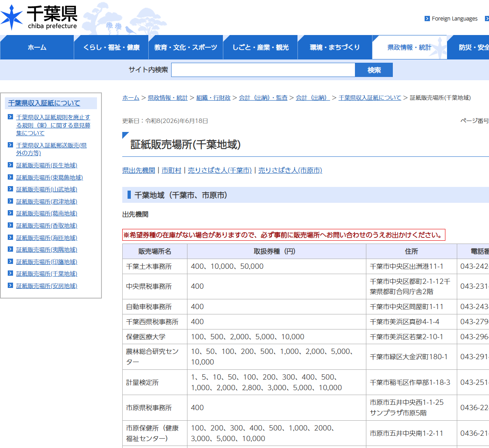
Task: Open sidebar link 証紙販売場所(山武地域)
Action: point(47,189)
